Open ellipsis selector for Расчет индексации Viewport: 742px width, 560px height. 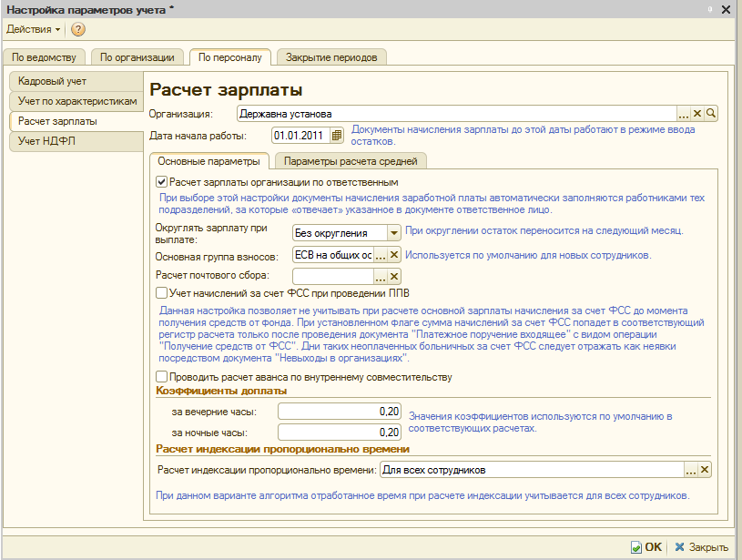click(x=691, y=470)
